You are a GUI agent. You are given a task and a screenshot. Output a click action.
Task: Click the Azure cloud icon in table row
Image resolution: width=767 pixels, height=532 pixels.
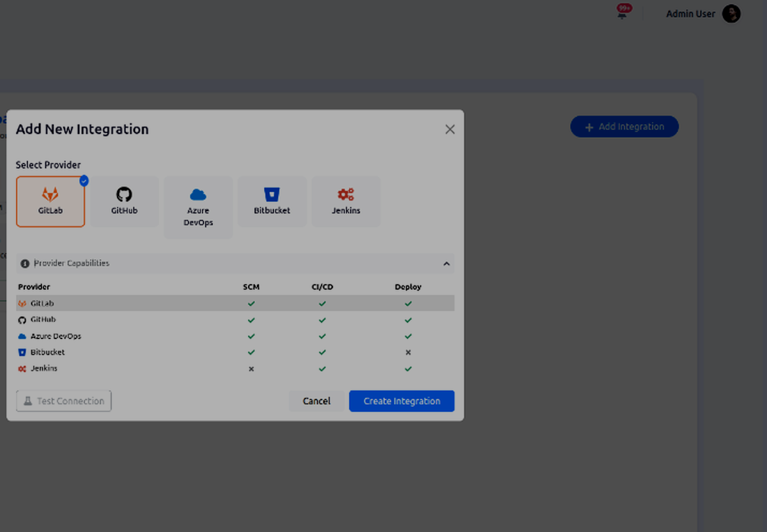[22, 336]
